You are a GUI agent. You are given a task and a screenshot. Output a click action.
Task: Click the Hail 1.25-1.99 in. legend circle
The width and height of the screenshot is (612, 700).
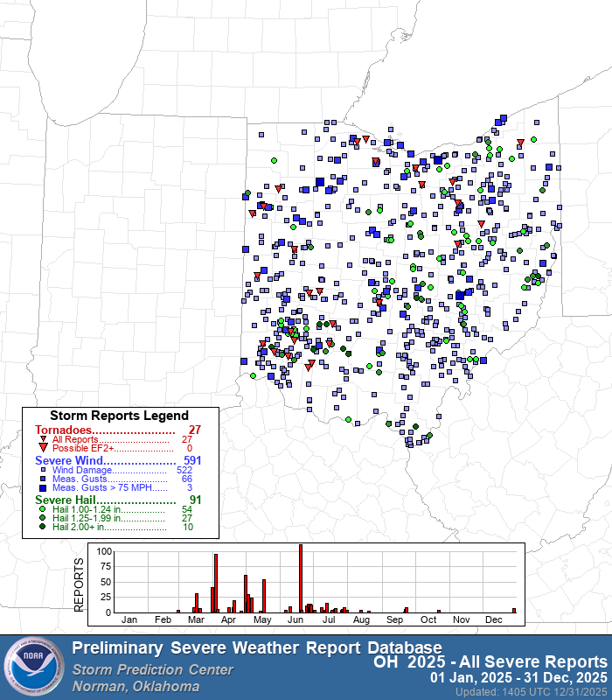pyautogui.click(x=43, y=519)
